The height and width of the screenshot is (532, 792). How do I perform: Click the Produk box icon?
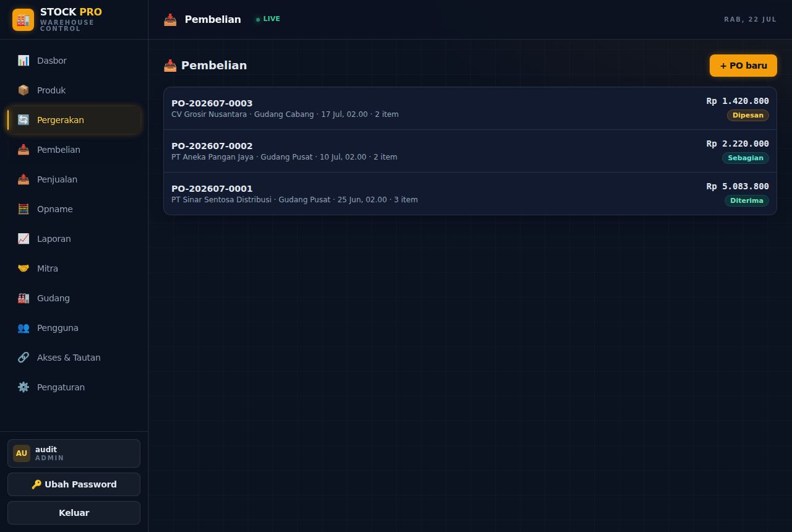pyautogui.click(x=24, y=90)
